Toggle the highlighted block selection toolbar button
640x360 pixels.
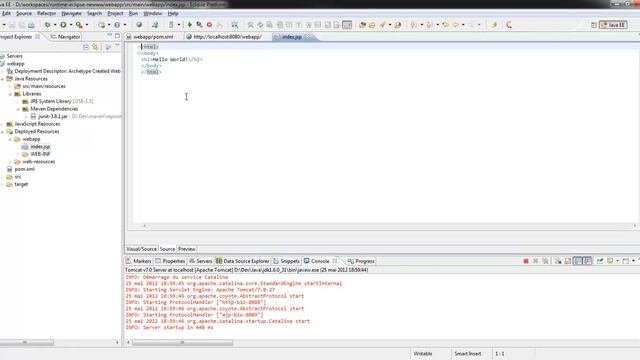(x=347, y=25)
